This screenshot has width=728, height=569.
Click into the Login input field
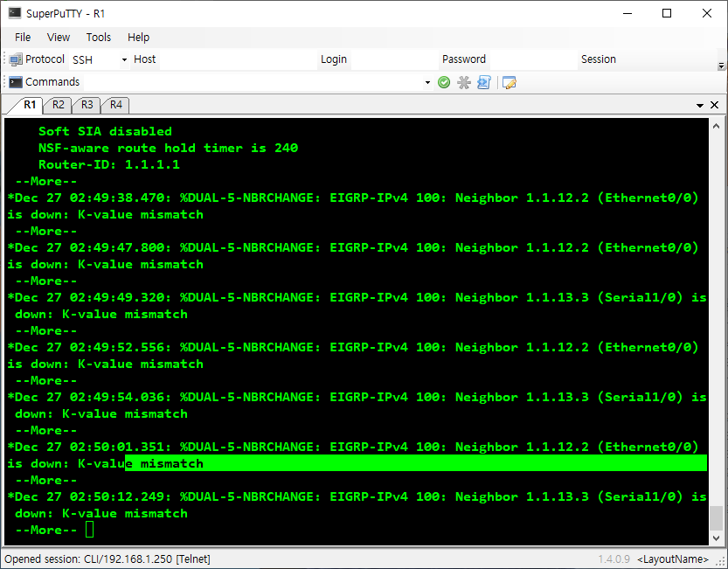pos(395,60)
